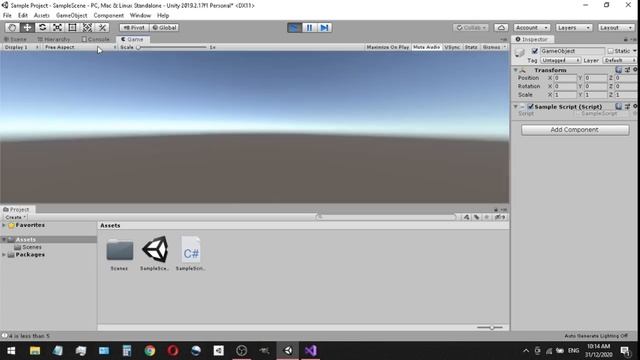Open the GameObject menu
This screenshot has width=640, height=360.
(71, 16)
